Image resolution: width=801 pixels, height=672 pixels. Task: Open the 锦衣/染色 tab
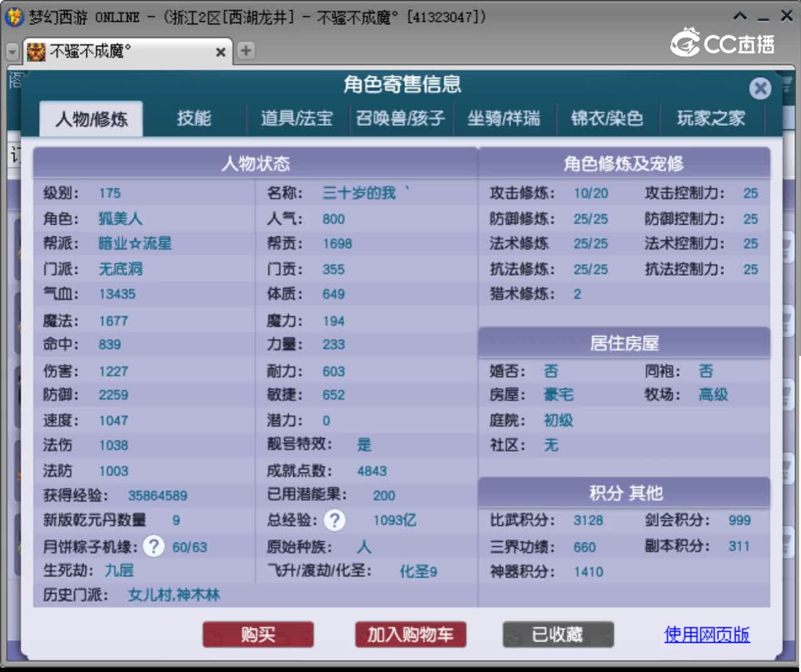pos(607,118)
